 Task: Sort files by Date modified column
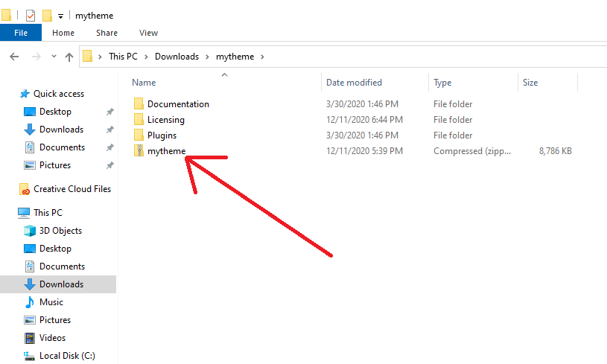(x=354, y=83)
